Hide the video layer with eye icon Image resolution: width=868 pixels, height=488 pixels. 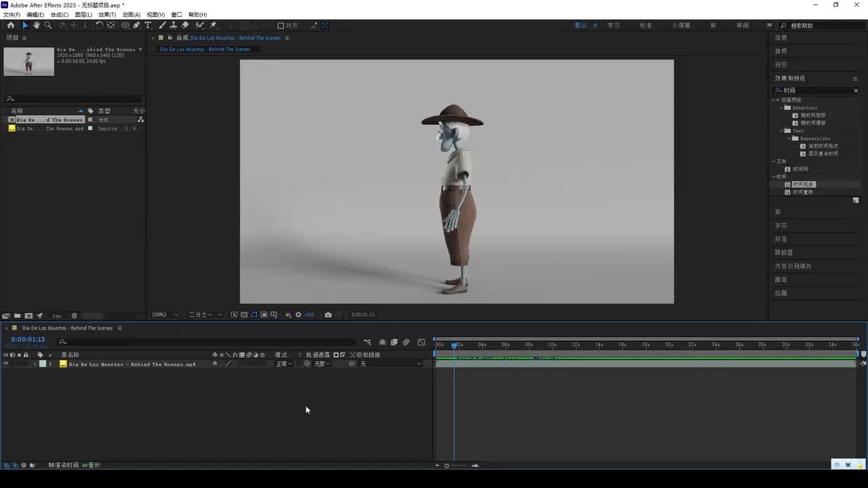6,364
